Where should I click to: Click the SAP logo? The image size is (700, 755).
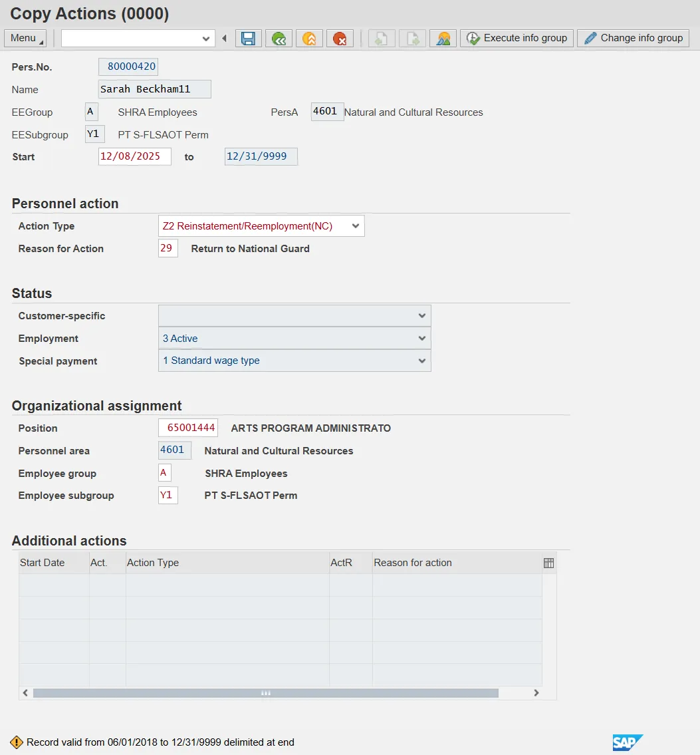coord(627,742)
